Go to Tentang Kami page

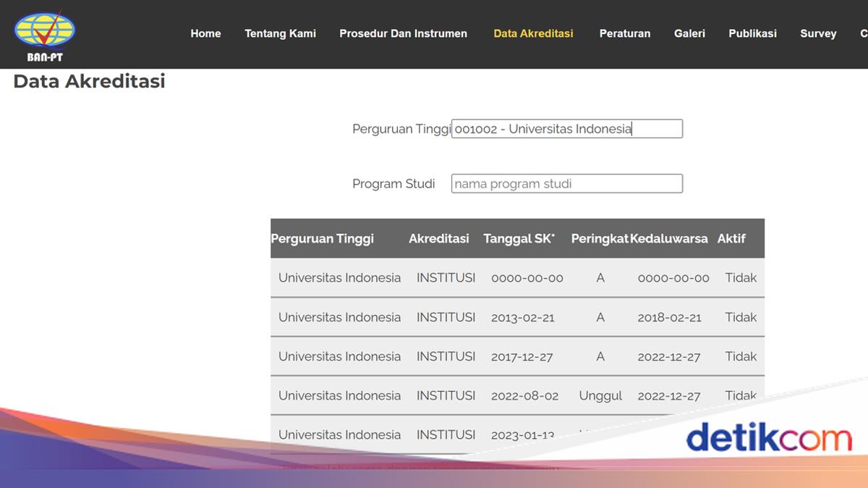click(280, 33)
